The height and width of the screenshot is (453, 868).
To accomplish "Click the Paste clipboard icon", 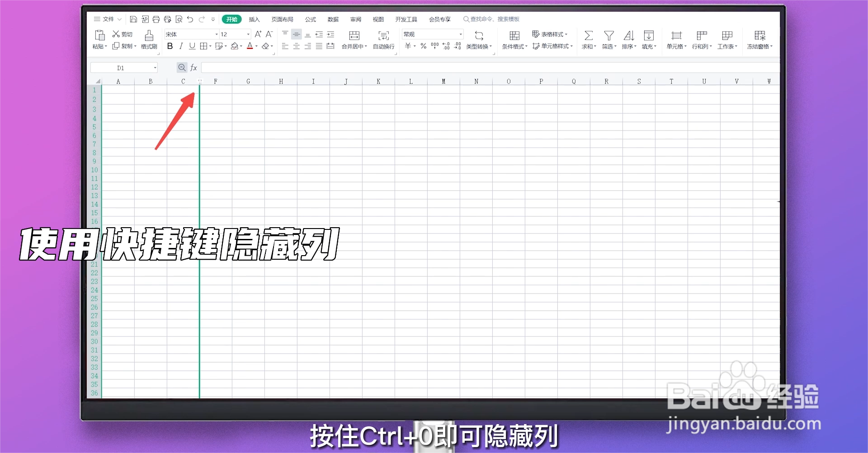I will tap(100, 35).
